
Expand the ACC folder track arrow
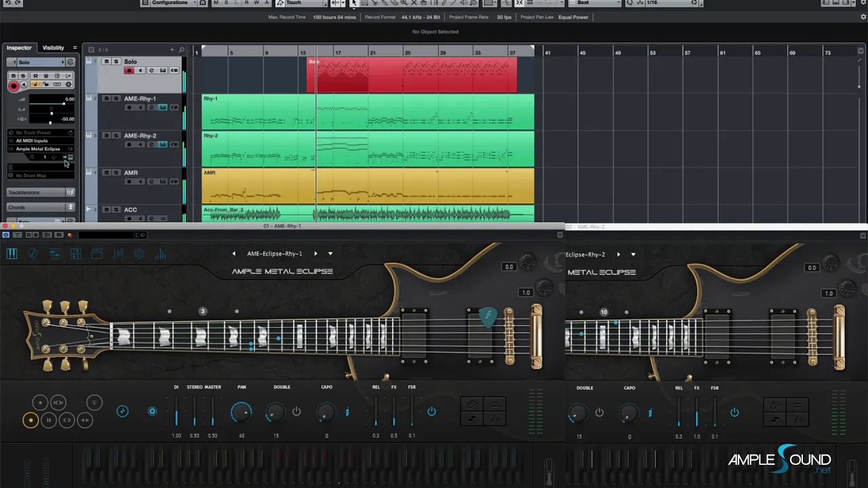click(x=89, y=209)
